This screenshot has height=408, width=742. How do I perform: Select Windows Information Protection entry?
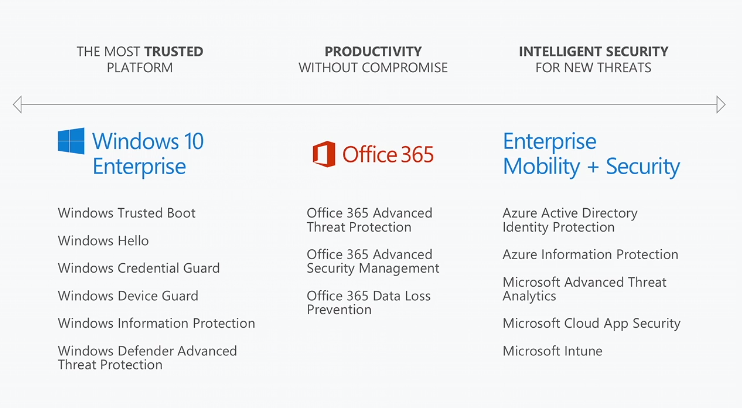pos(156,324)
